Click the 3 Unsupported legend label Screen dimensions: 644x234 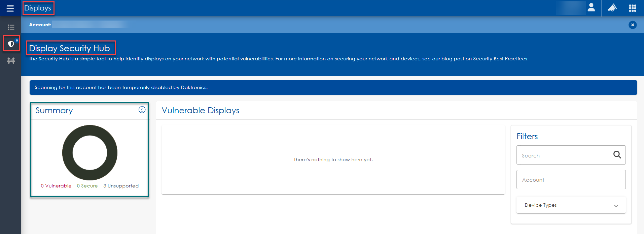click(x=121, y=186)
